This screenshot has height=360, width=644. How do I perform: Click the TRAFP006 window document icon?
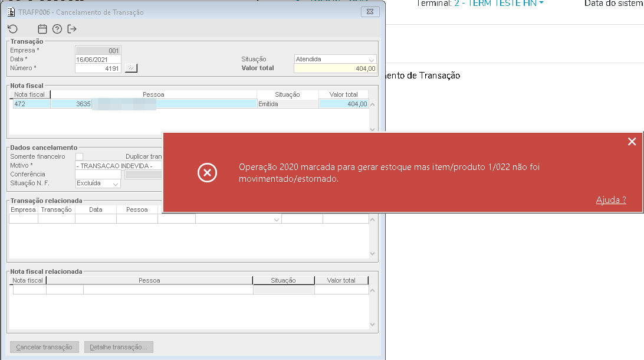click(11, 12)
